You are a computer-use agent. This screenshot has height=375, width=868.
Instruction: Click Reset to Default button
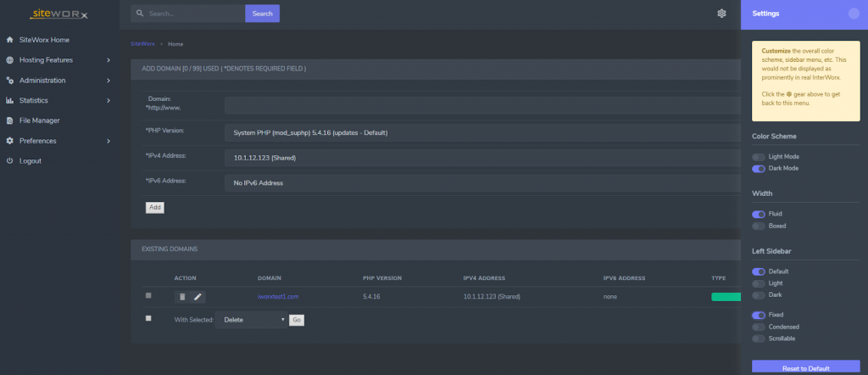806,367
